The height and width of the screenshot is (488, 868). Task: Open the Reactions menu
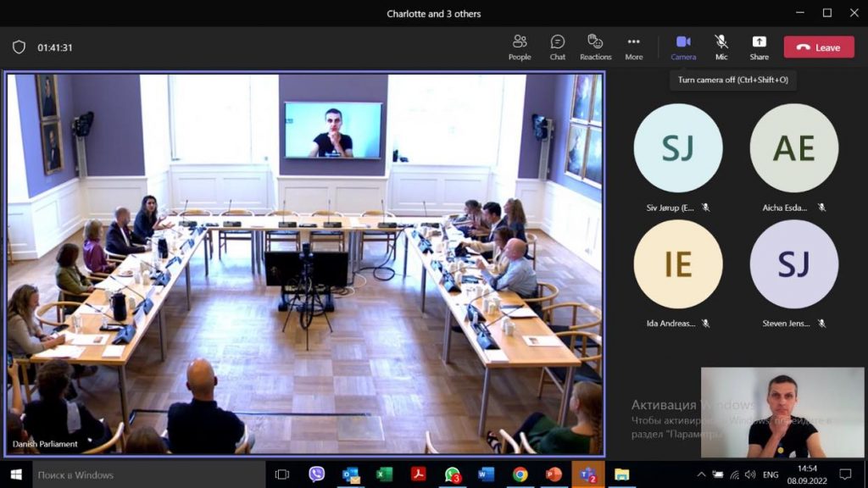(x=595, y=47)
